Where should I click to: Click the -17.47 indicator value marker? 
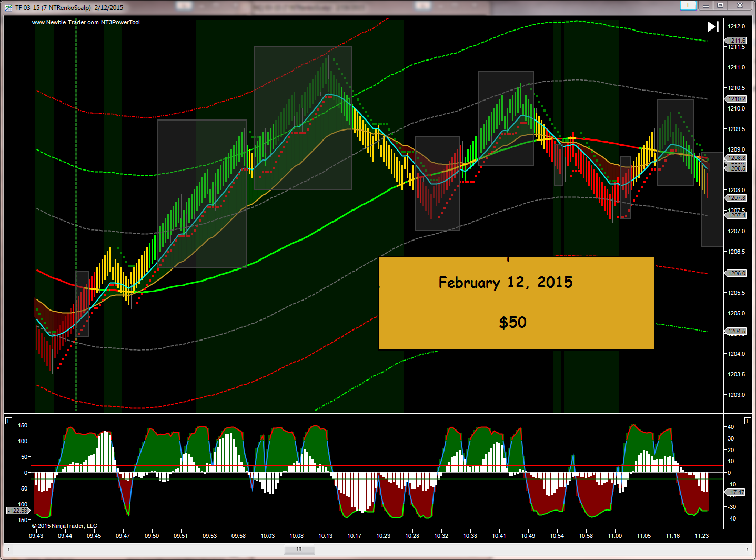point(736,493)
